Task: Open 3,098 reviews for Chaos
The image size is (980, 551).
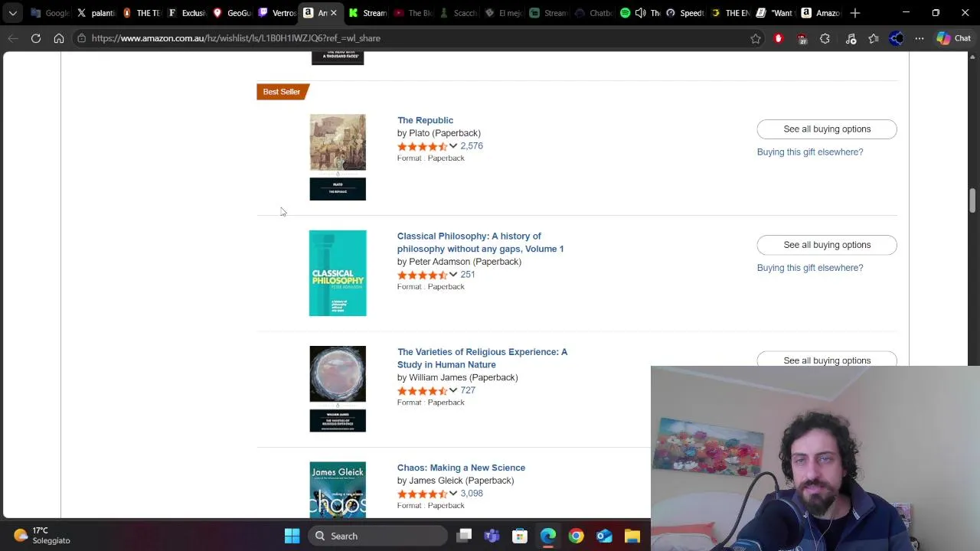Action: point(472,494)
